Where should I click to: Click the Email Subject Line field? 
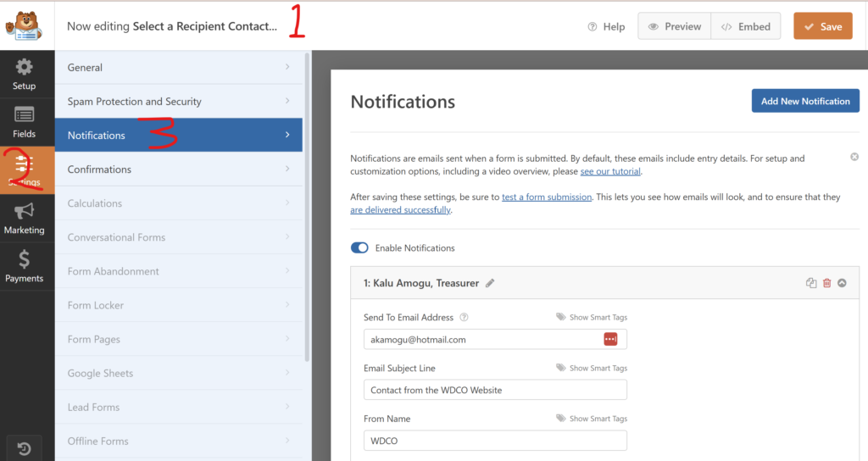pyautogui.click(x=495, y=390)
